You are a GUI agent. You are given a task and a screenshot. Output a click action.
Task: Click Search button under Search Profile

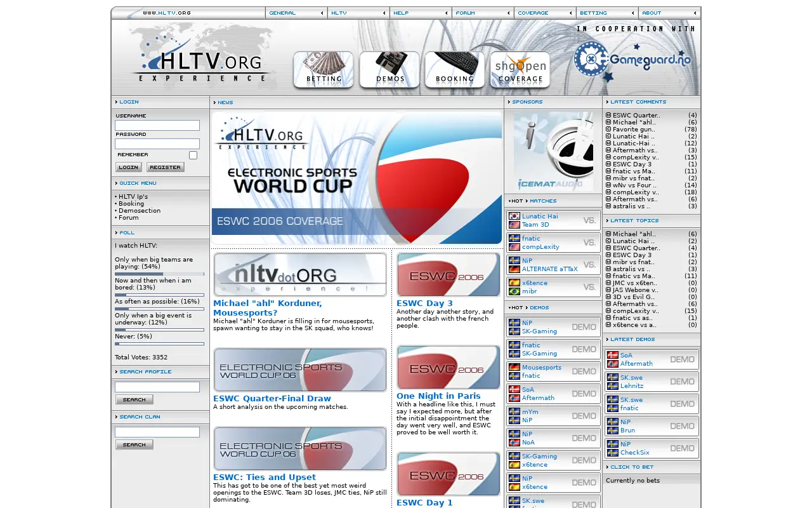point(134,399)
